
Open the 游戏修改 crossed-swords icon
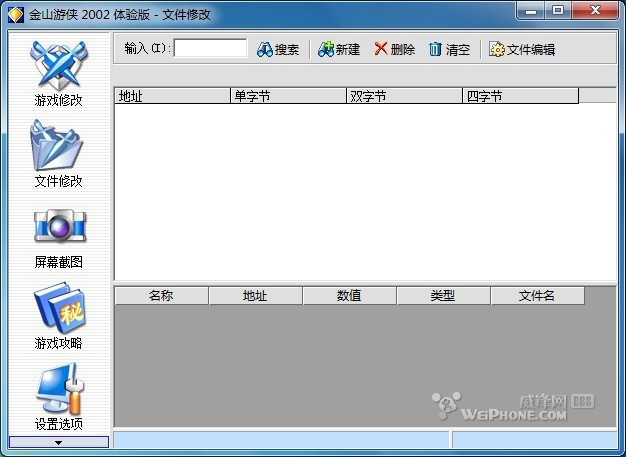(59, 66)
